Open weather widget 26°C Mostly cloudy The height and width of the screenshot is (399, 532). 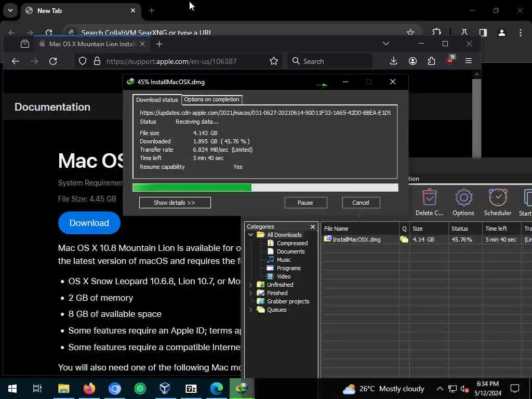(384, 389)
